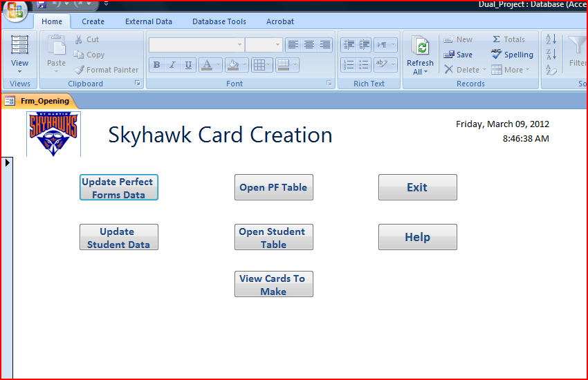This screenshot has width=588, height=380.
Task: Expand the font name dropdown
Action: click(240, 45)
